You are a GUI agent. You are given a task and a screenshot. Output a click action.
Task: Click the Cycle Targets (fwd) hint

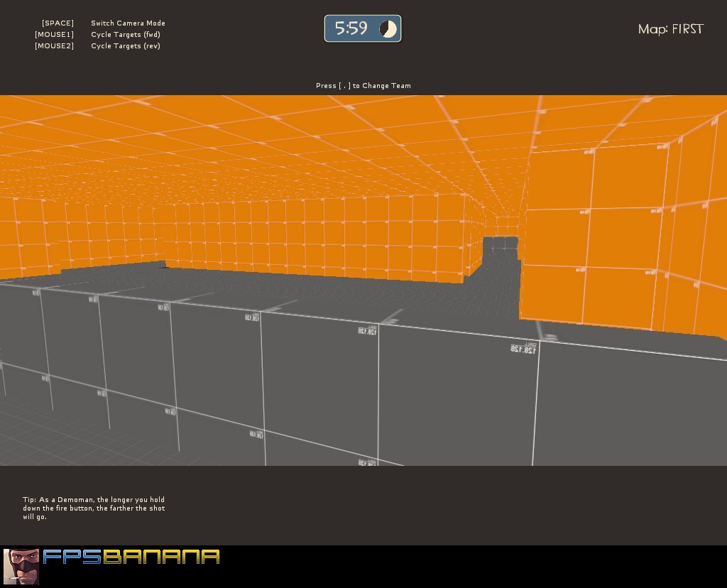(126, 35)
